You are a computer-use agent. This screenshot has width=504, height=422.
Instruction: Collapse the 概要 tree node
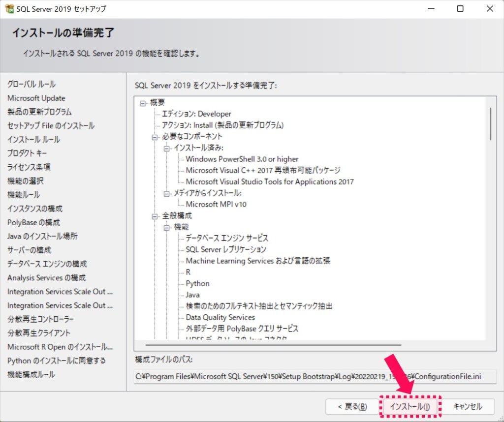pos(143,103)
